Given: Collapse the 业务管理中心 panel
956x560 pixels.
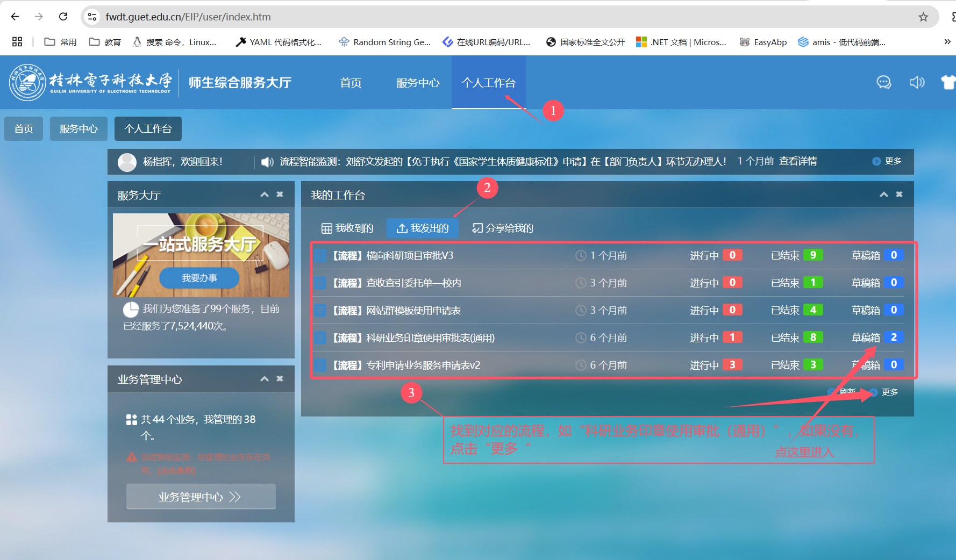Looking at the screenshot, I should click(x=265, y=379).
